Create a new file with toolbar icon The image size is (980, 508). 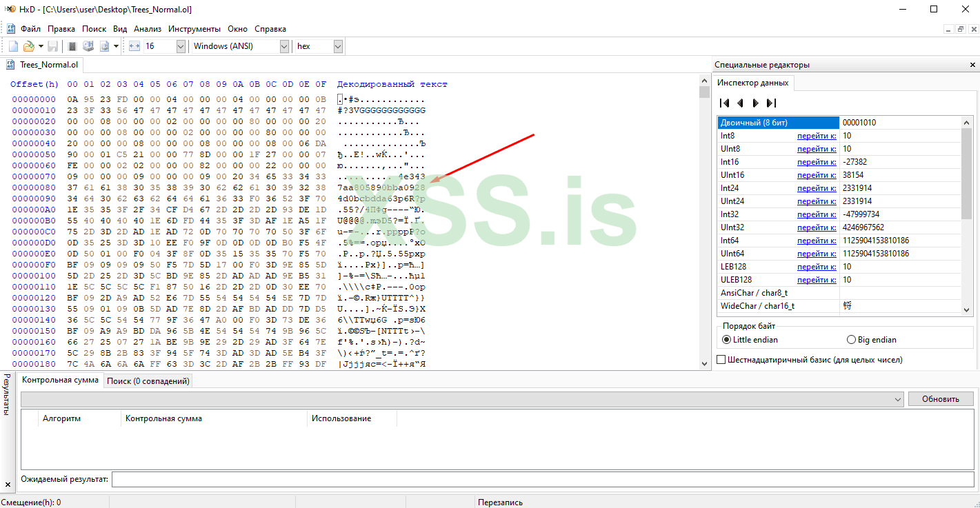[x=13, y=46]
